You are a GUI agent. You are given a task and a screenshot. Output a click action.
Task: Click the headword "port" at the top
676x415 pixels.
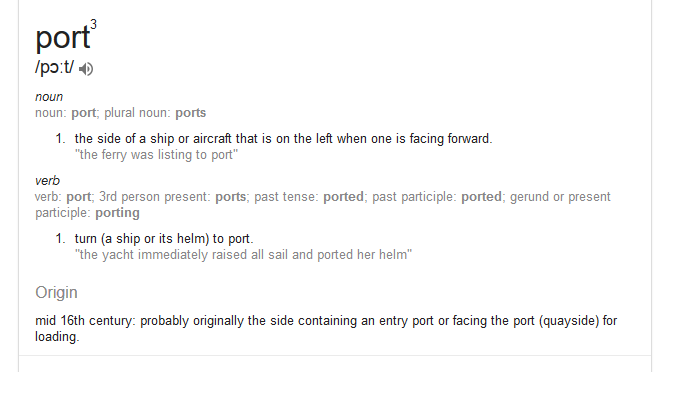pos(63,38)
